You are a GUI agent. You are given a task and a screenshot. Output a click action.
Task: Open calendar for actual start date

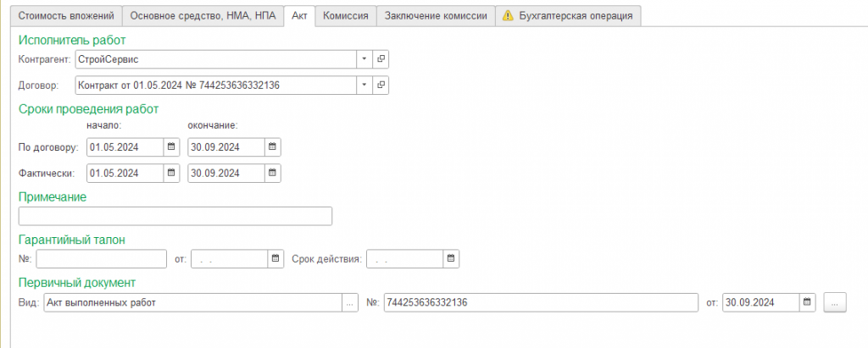[171, 174]
